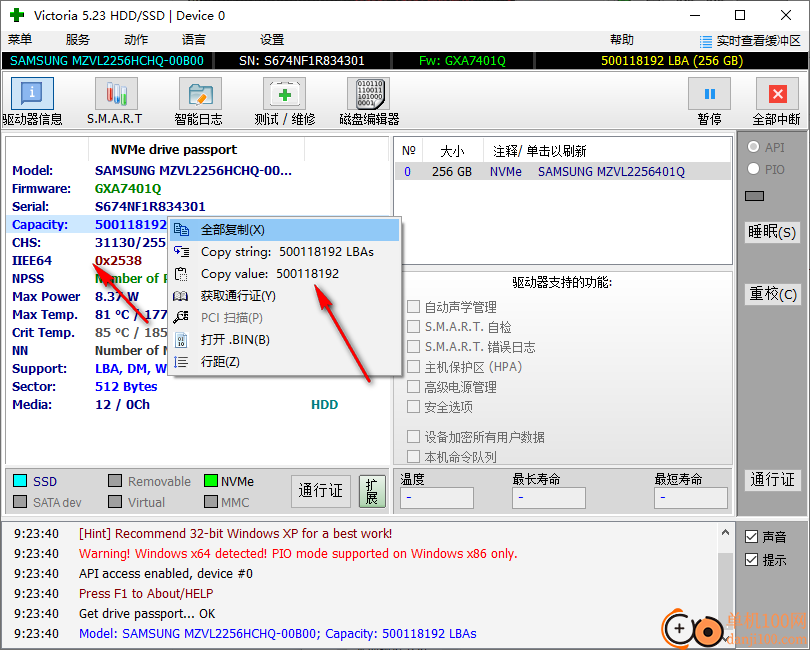Click the 全部中断 abort all icon
This screenshot has width=810, height=650.
pyautogui.click(x=777, y=94)
